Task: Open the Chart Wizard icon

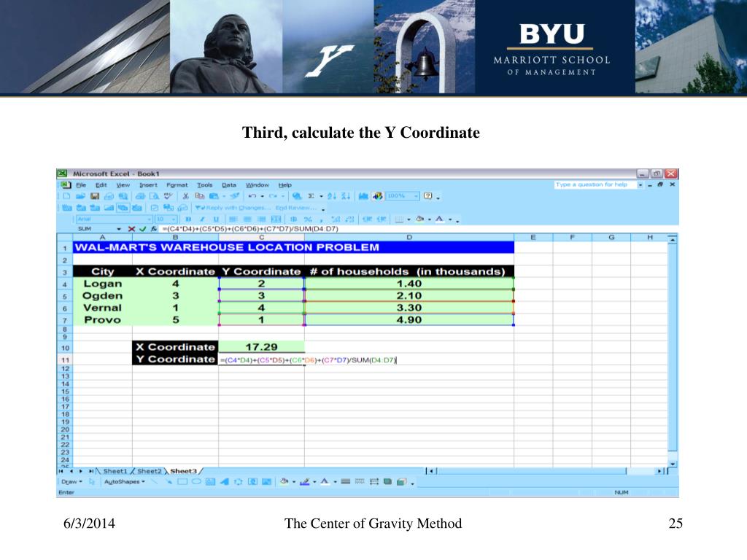Action: click(x=363, y=196)
